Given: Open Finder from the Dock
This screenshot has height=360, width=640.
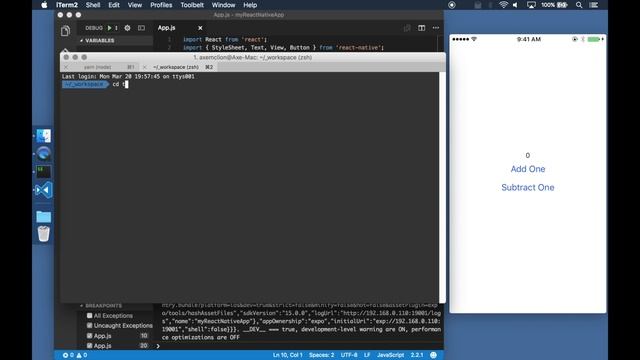Looking at the screenshot, I should coord(44,136).
